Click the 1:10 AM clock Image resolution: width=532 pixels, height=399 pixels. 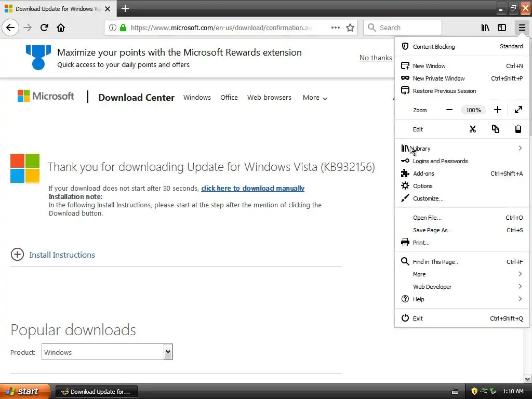click(513, 391)
